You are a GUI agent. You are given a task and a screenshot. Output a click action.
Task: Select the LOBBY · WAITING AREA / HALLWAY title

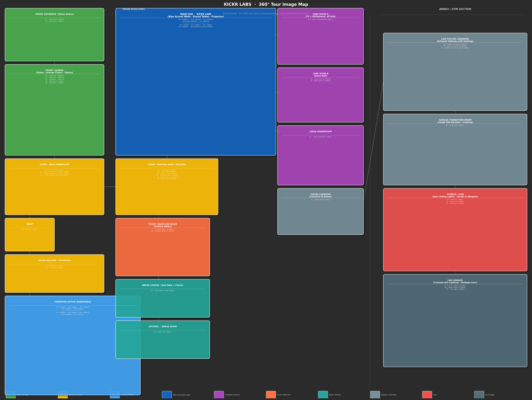(x=167, y=165)
